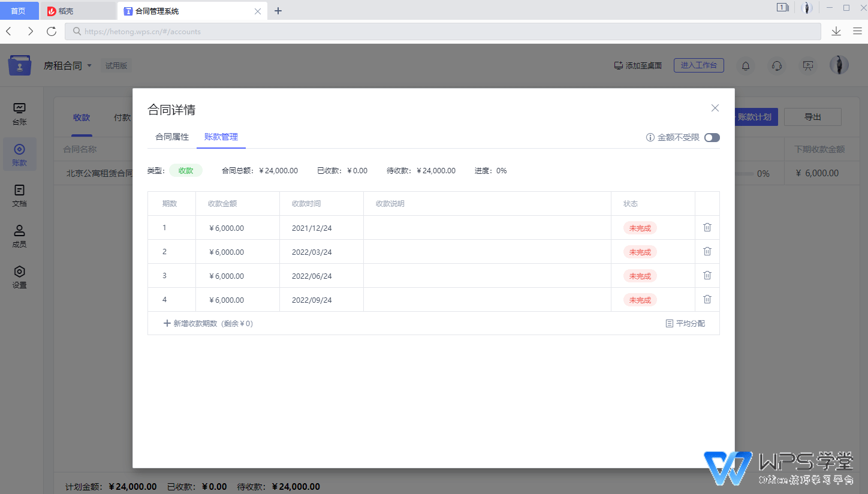Expand the 房租合同 workspace dropdown
This screenshot has height=494, width=868.
(x=68, y=65)
